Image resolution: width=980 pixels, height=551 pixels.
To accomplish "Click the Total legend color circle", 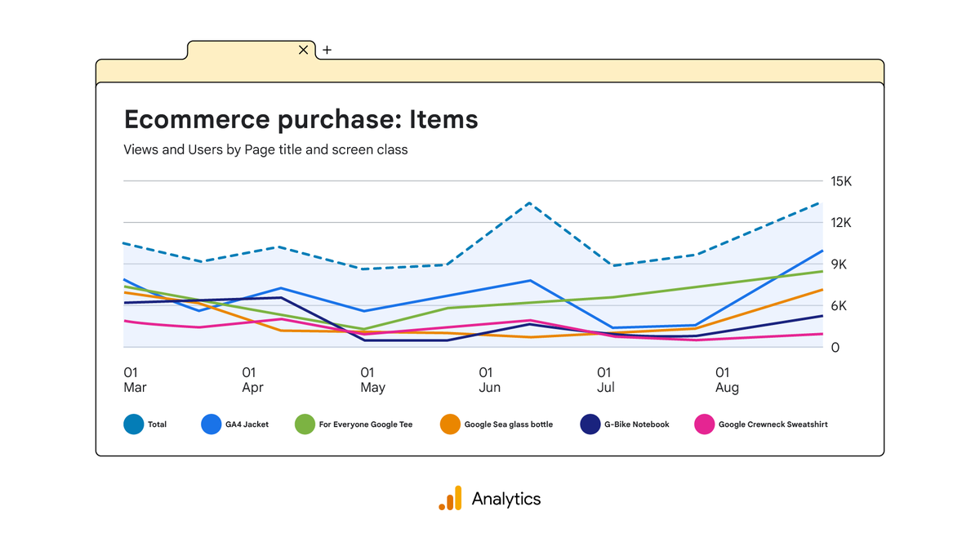I will pyautogui.click(x=133, y=424).
